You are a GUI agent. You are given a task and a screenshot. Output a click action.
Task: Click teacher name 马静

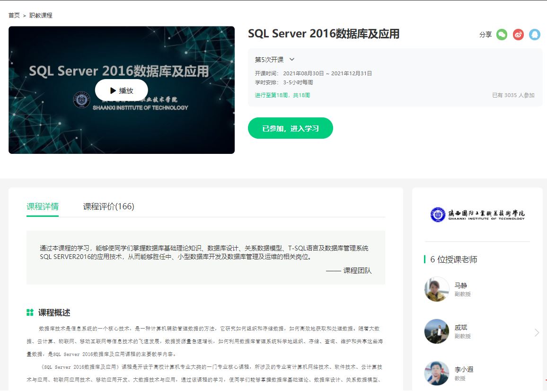click(460, 285)
